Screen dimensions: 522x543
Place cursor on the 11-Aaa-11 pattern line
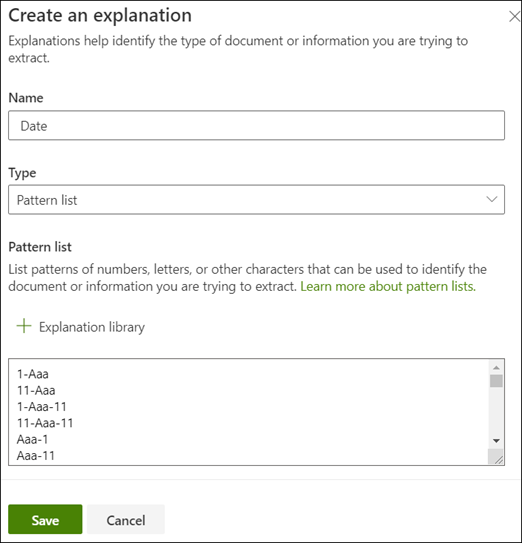click(45, 423)
